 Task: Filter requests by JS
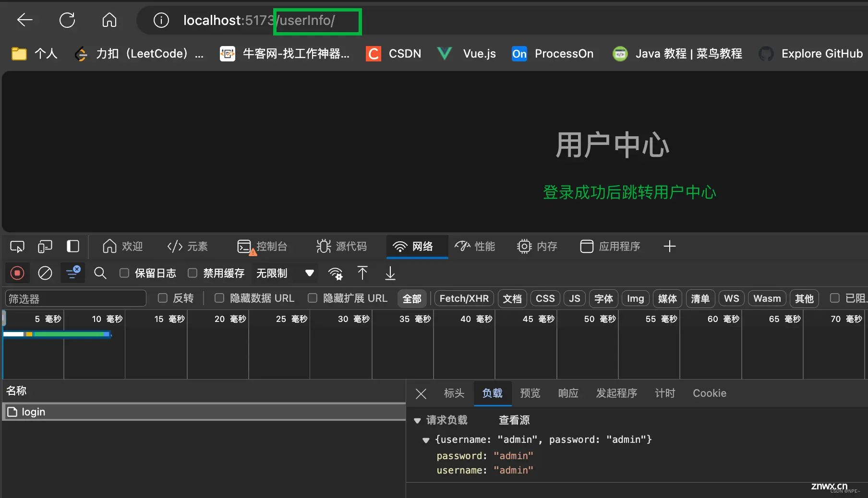point(575,298)
